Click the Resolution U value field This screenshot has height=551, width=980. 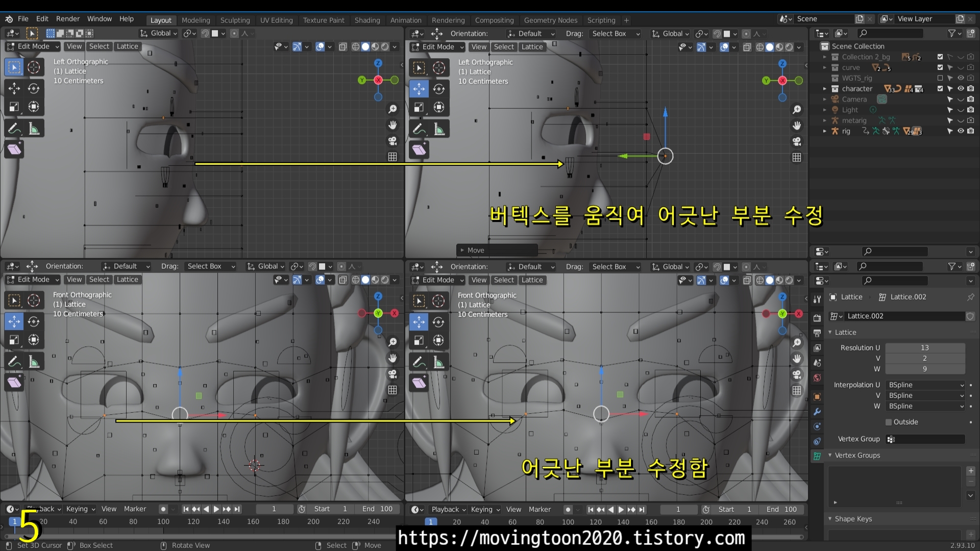point(925,348)
